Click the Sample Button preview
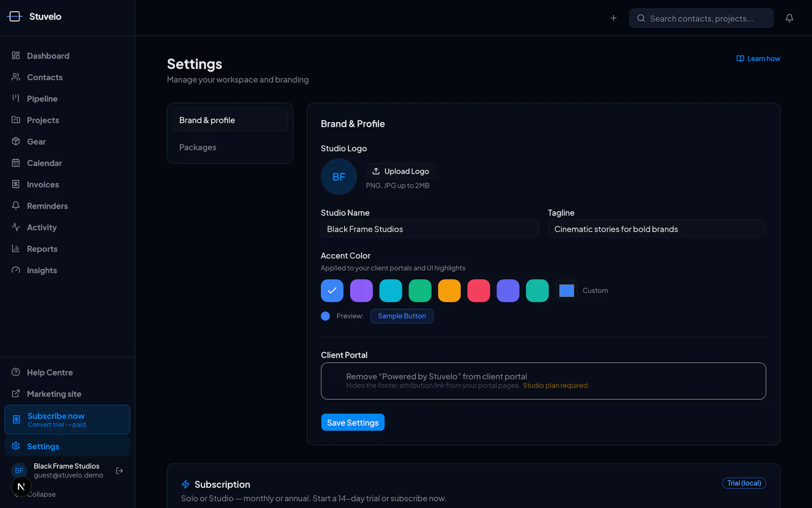Viewport: 812px width, 508px height. coord(402,316)
